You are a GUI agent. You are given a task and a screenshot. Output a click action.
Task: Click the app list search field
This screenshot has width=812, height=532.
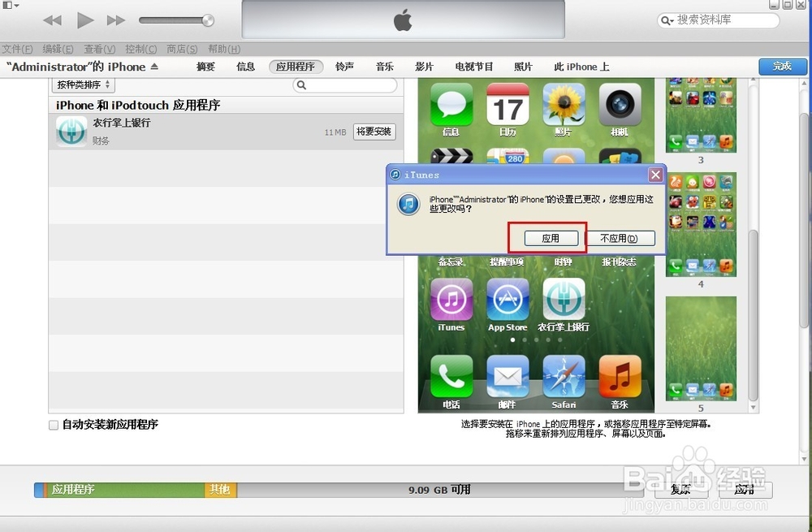345,85
